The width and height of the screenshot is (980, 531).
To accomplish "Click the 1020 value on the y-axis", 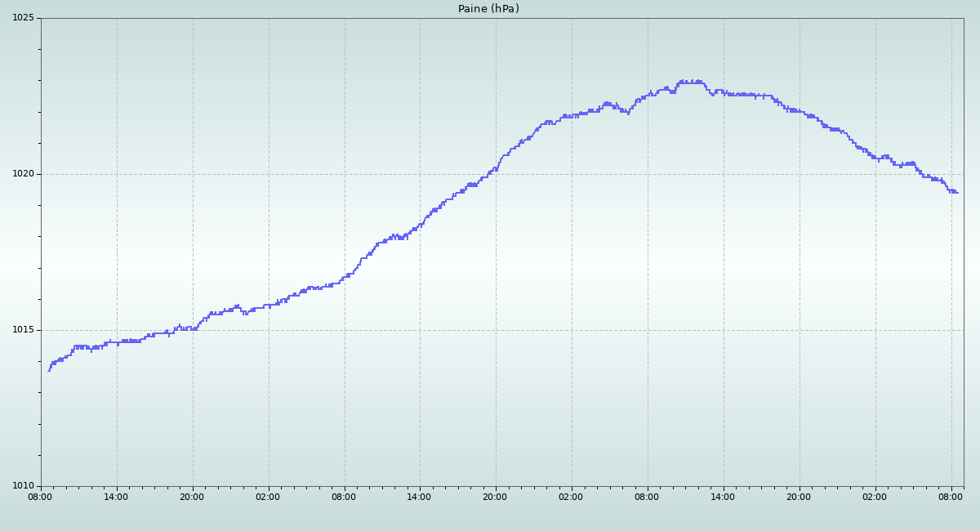I will [x=22, y=174].
